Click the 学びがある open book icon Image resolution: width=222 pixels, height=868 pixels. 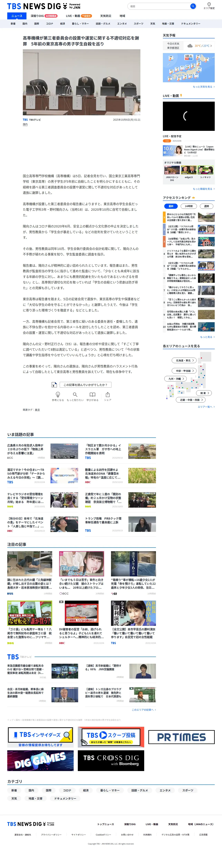click(92, 394)
